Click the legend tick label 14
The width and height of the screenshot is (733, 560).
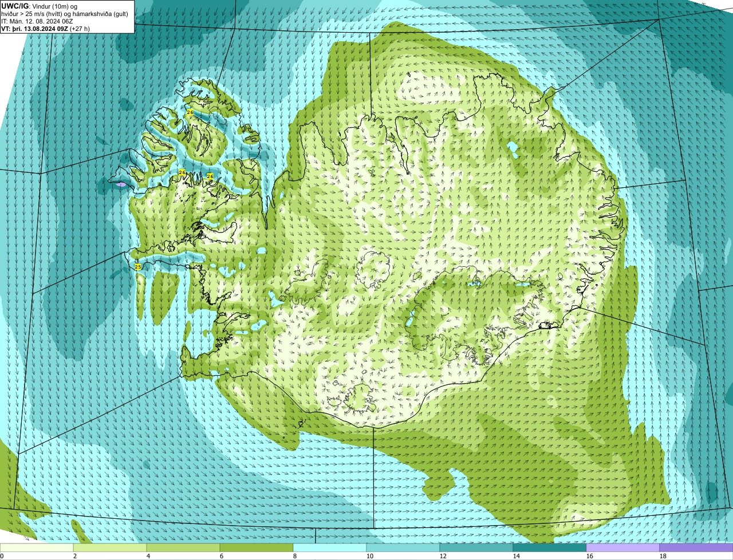(x=517, y=556)
